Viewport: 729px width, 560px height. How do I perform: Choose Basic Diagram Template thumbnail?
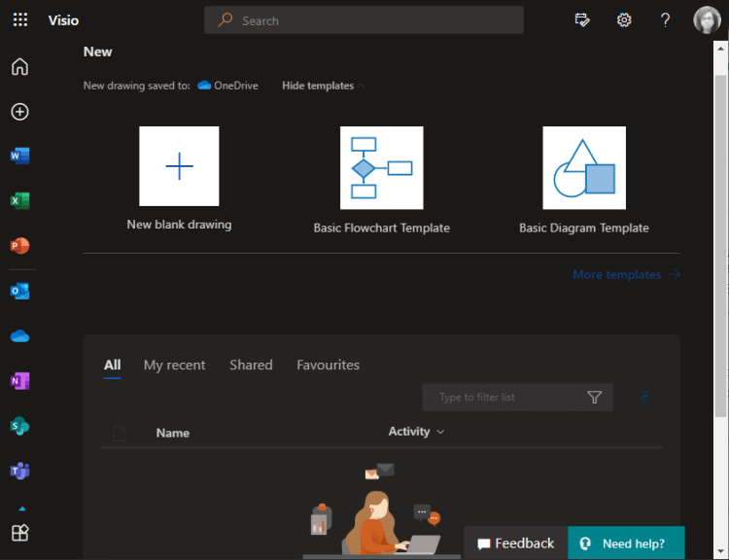tap(584, 168)
